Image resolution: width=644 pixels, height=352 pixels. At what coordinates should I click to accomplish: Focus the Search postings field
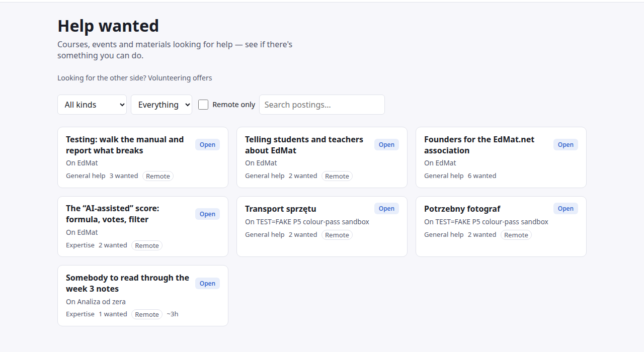click(x=322, y=105)
